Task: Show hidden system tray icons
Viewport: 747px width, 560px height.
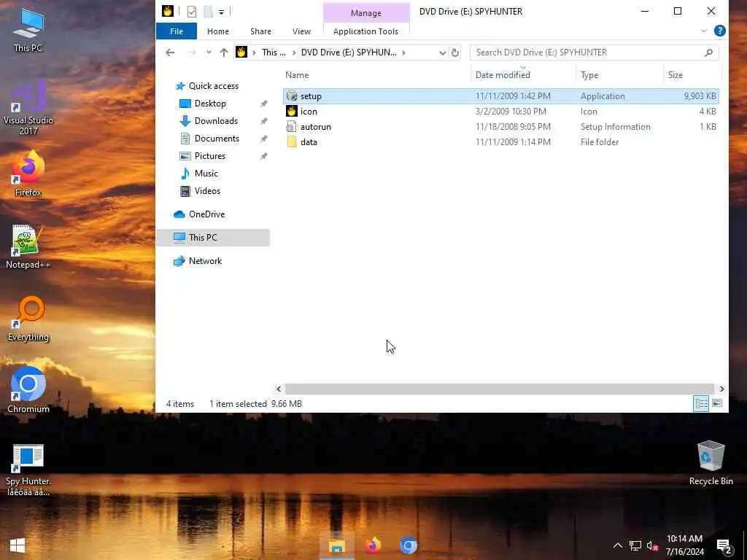Action: click(617, 545)
